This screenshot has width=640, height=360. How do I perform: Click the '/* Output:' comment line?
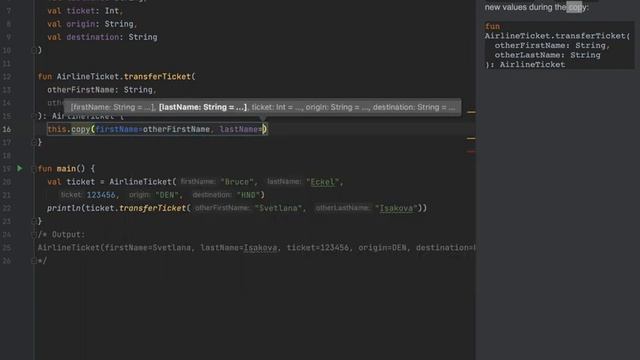click(61, 235)
